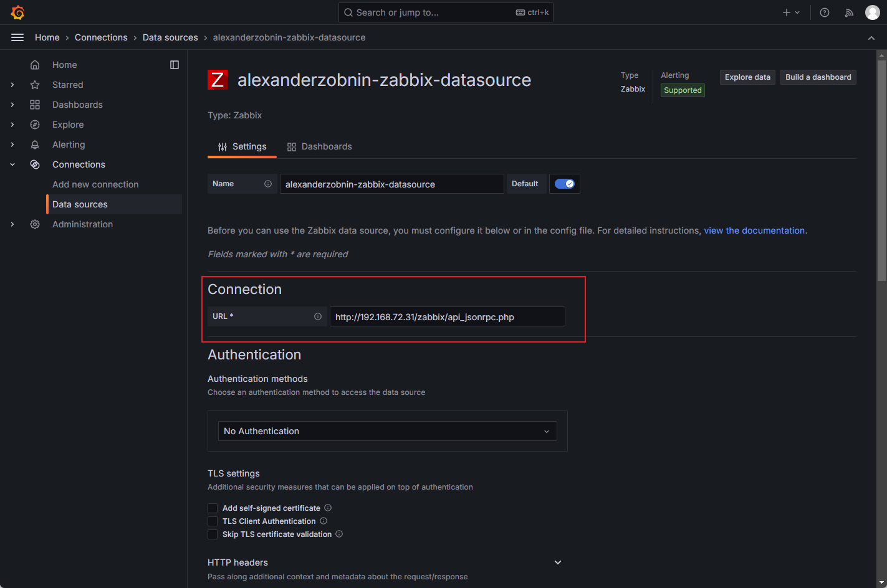This screenshot has width=887, height=588.
Task: Click the Home house icon in sidebar
Action: (x=35, y=65)
